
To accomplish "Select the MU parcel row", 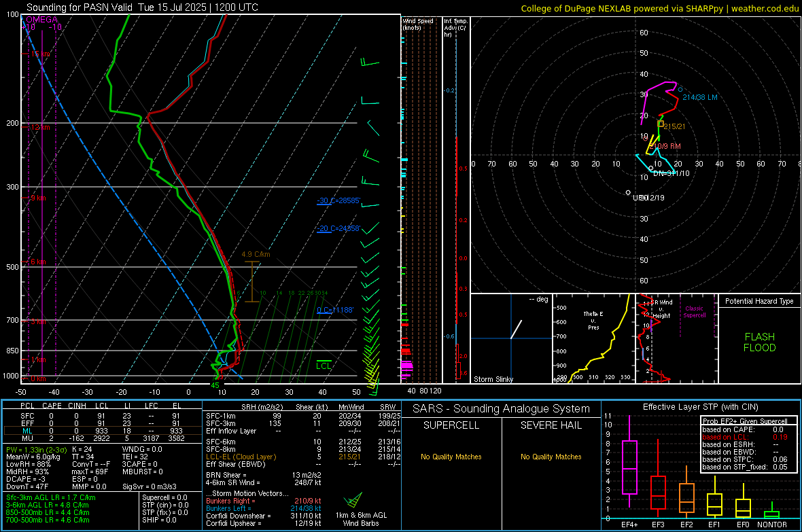I will tap(101, 438).
